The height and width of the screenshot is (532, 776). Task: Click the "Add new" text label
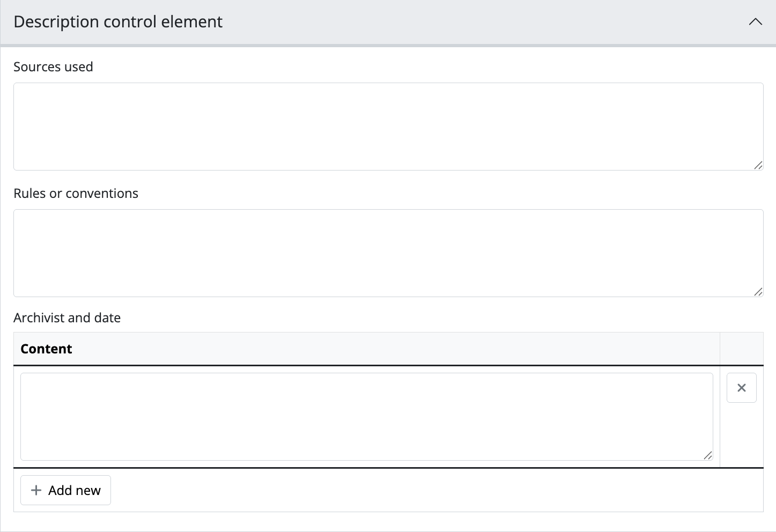coord(75,490)
